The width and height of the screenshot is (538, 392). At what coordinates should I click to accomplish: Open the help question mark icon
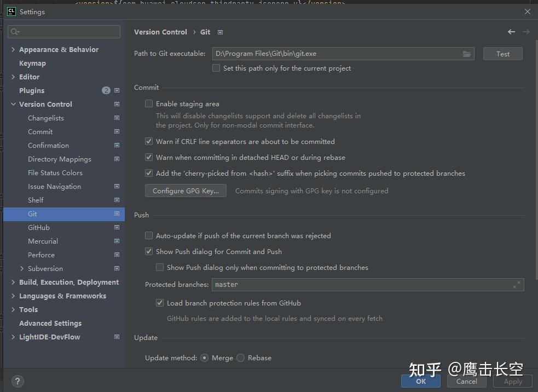(17, 381)
